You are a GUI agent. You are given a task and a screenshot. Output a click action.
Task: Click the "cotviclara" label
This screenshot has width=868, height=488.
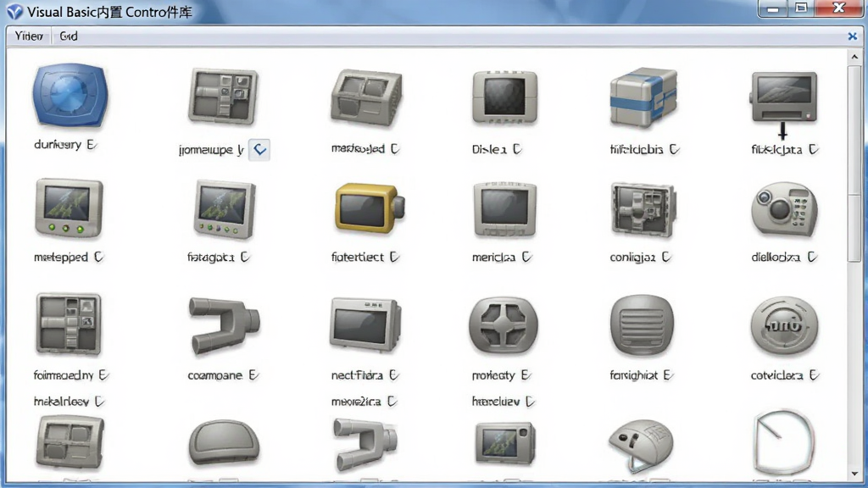[776, 375]
